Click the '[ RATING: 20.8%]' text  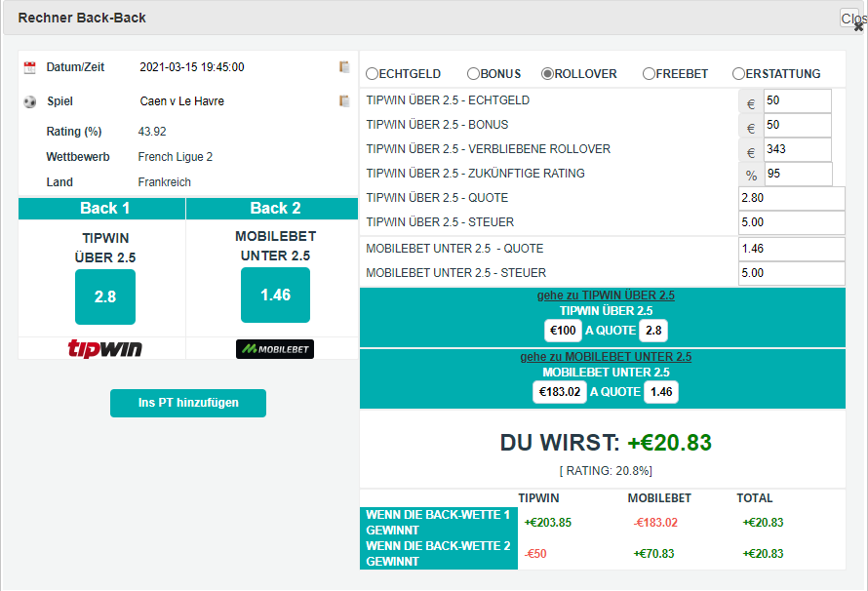(606, 471)
